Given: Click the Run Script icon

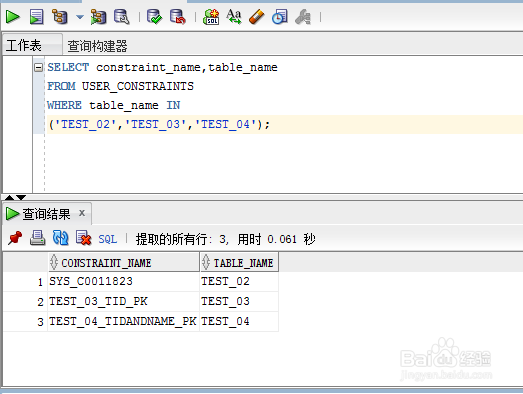Looking at the screenshot, I should click(x=36, y=17).
